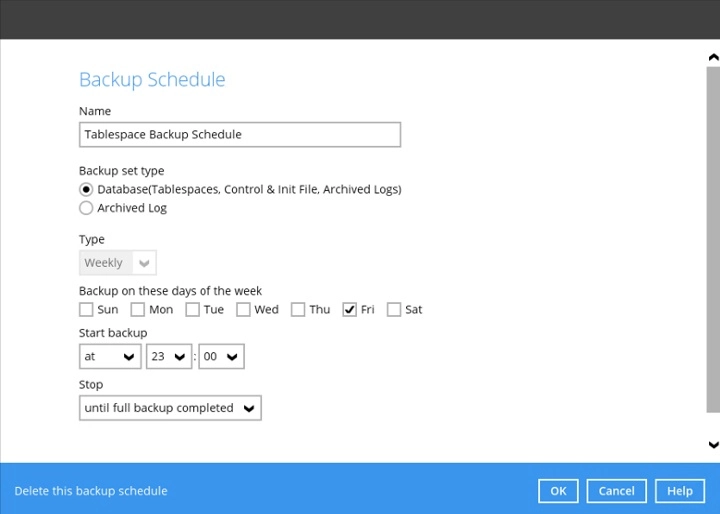This screenshot has width=720, height=514.
Task: Open Help for backup schedule
Action: 680,491
